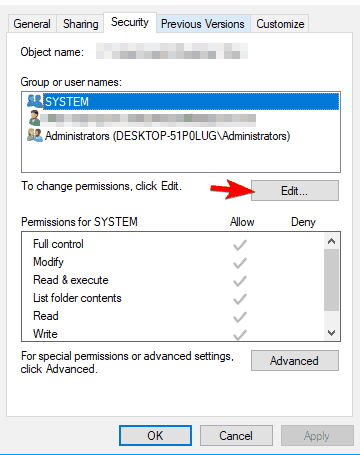360x455 pixels.
Task: Select the SYSTEM group icon
Action: pos(35,101)
